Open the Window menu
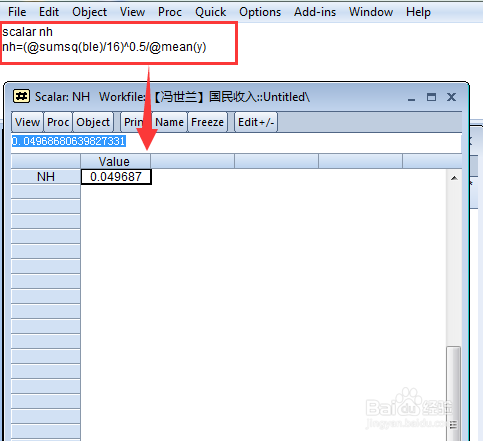483x441 pixels. [x=371, y=12]
